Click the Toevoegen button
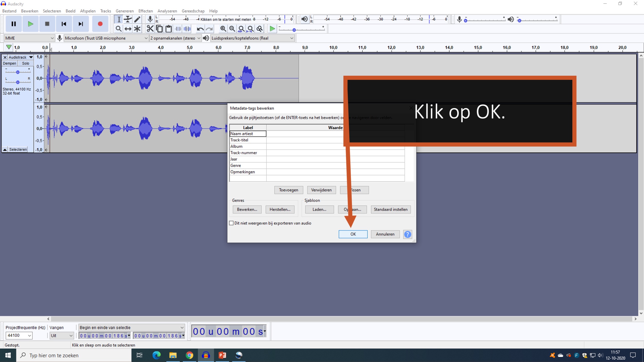Screen dimensions: 644x362 tap(288, 190)
